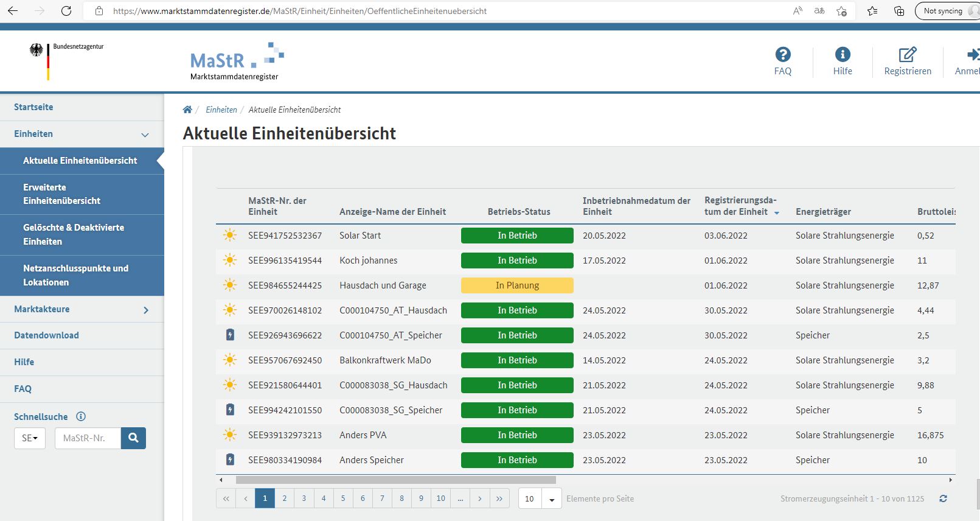Expand the Einheiten sidebar section chevron
Image resolution: width=980 pixels, height=521 pixels.
tap(145, 135)
